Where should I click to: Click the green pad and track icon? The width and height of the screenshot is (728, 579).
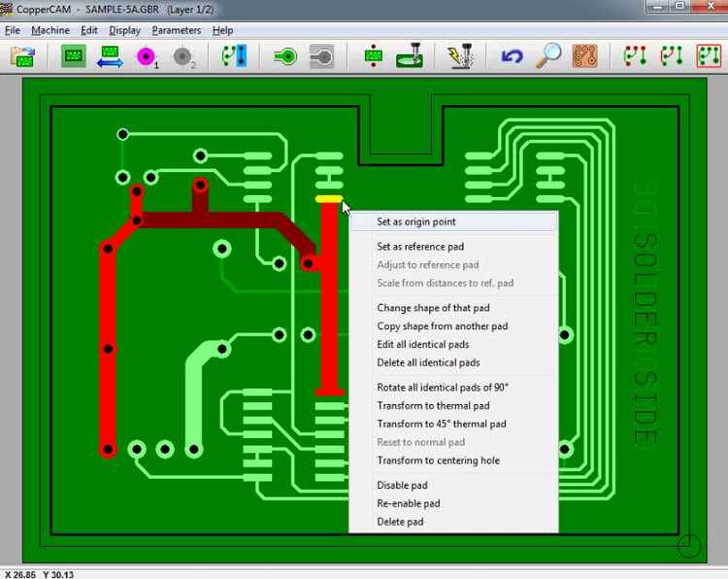click(x=284, y=56)
